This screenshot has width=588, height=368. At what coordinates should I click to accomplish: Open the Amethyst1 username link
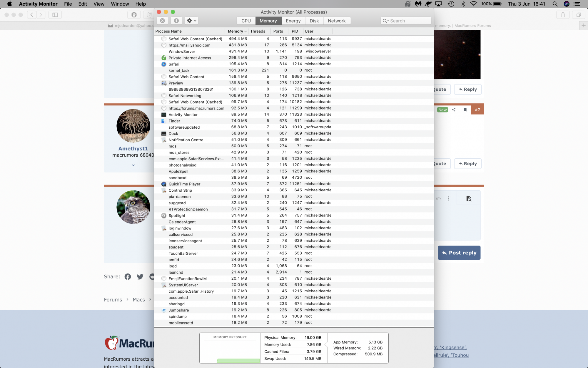(133, 149)
